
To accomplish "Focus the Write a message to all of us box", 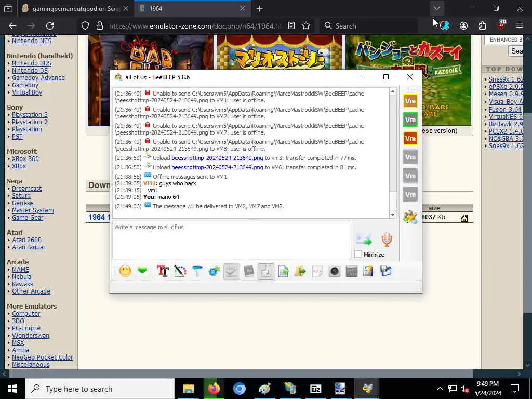I will 232,240.
